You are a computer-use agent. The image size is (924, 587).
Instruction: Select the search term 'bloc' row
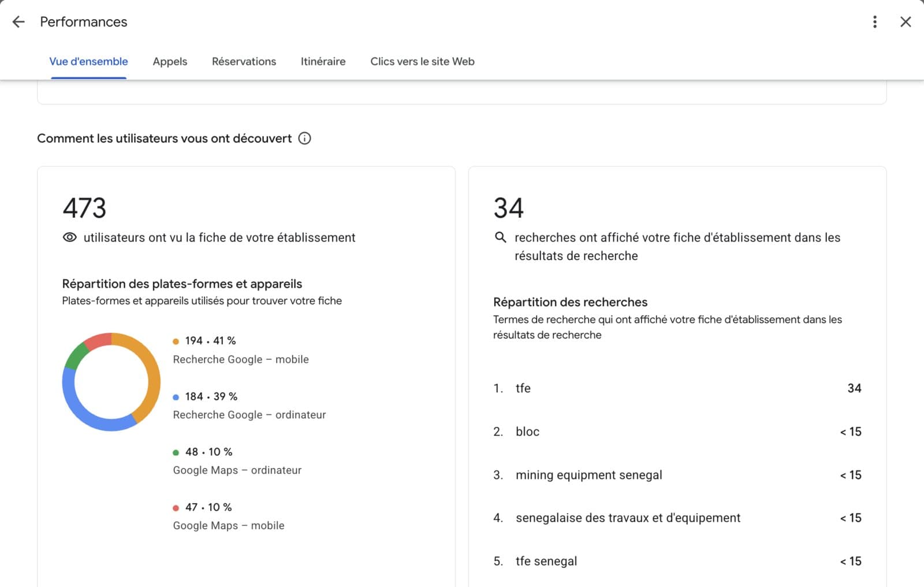(x=677, y=432)
